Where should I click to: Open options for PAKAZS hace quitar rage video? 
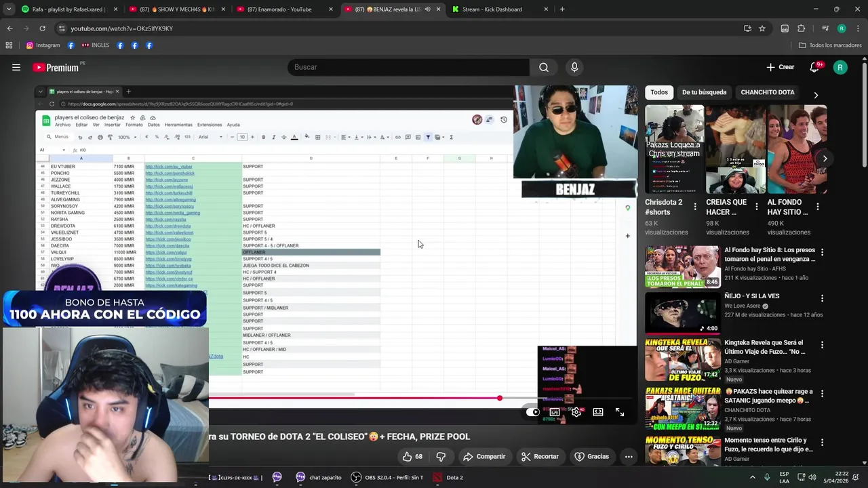(822, 394)
